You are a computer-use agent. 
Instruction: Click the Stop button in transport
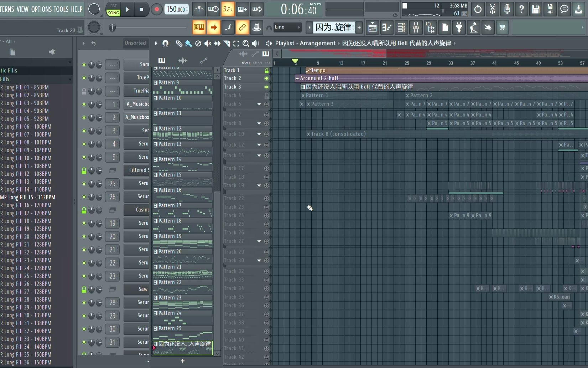141,10
